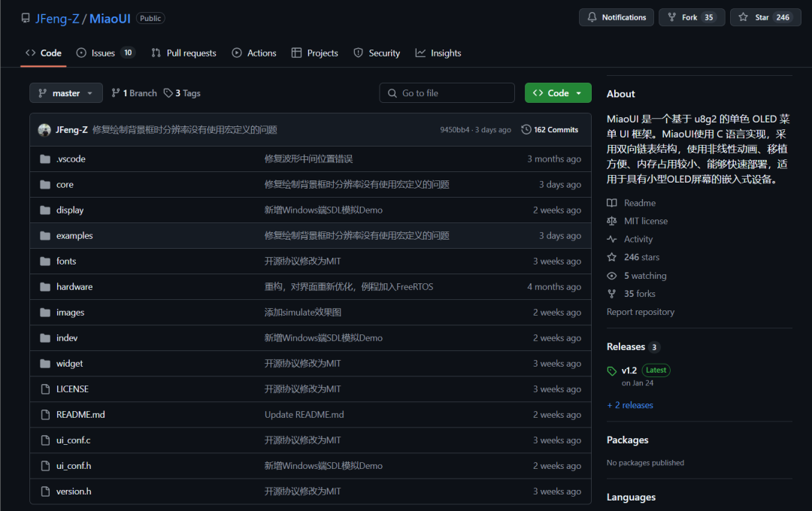
Task: Open the LICENSE file
Action: 72,389
